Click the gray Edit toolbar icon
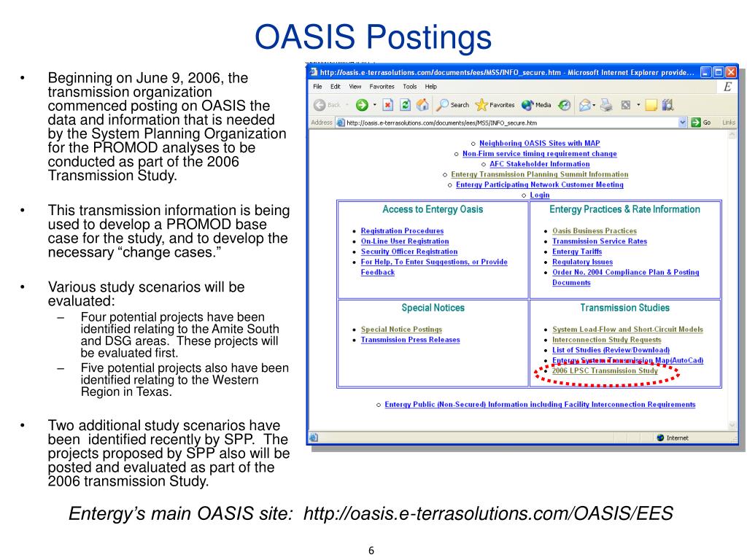This screenshot has width=747, height=560. pos(626,105)
